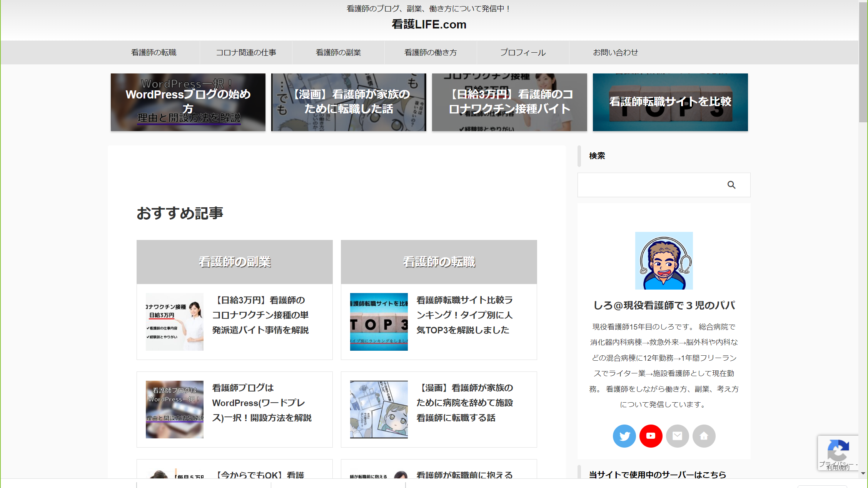This screenshot has height=488, width=868.
Task: Click the scrollbar down arrow
Action: coord(863,473)
